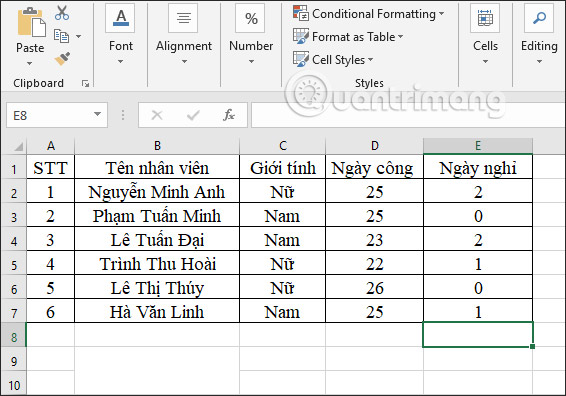
Task: Click the Ngày công header cell
Action: tap(374, 167)
